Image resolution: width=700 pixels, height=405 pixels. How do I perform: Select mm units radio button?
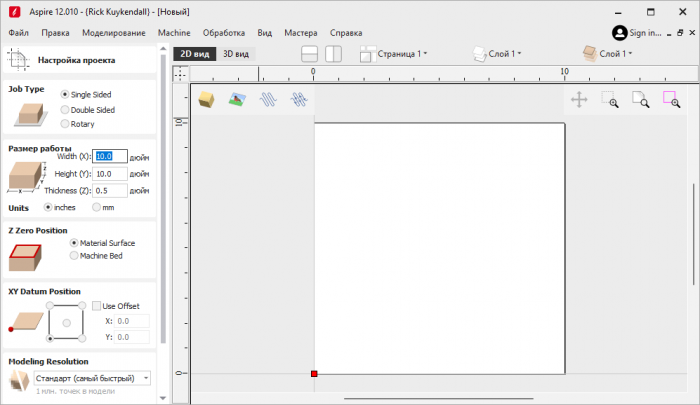pyautogui.click(x=97, y=207)
